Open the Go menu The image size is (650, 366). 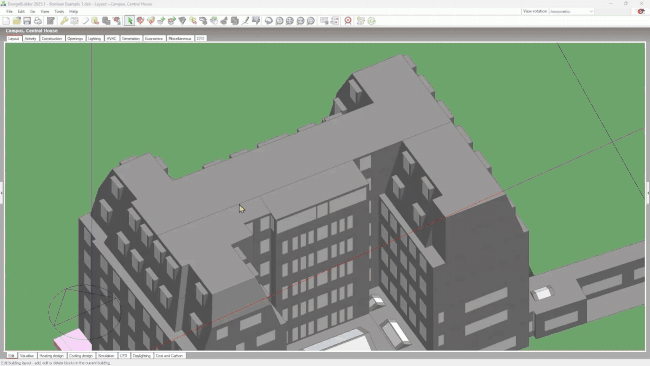pyautogui.click(x=32, y=12)
